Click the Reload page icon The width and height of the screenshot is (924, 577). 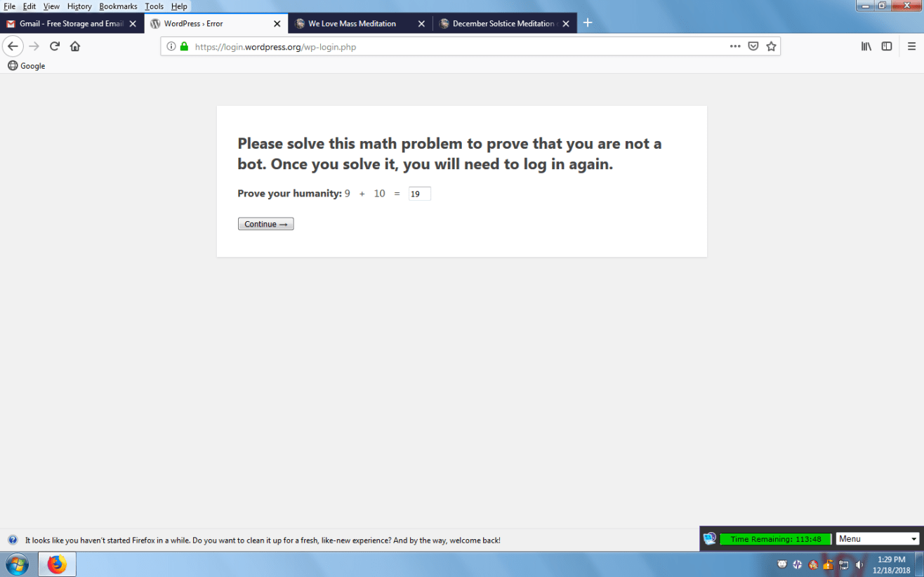point(54,46)
